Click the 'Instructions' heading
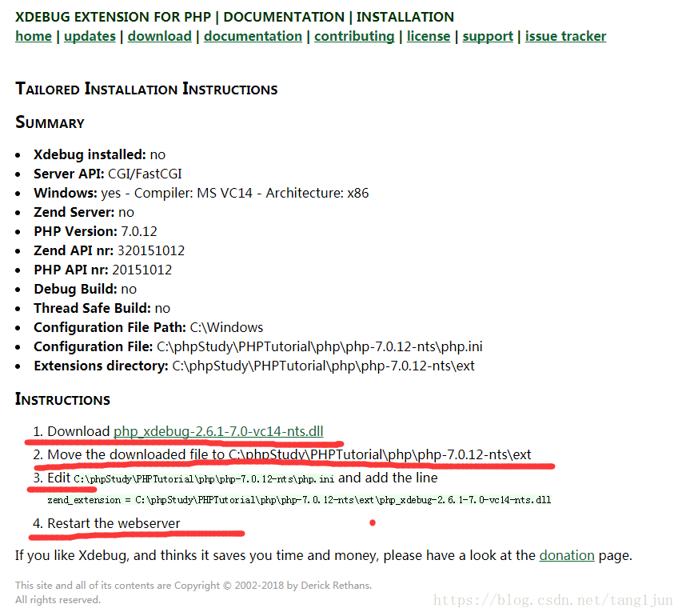Image resolution: width=682 pixels, height=616 pixels. (x=62, y=399)
